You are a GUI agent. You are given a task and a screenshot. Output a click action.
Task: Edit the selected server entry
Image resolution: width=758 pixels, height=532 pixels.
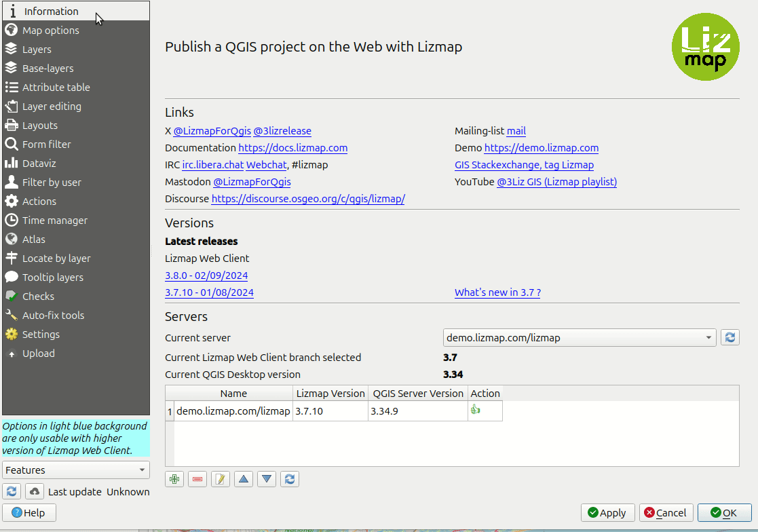pyautogui.click(x=221, y=479)
